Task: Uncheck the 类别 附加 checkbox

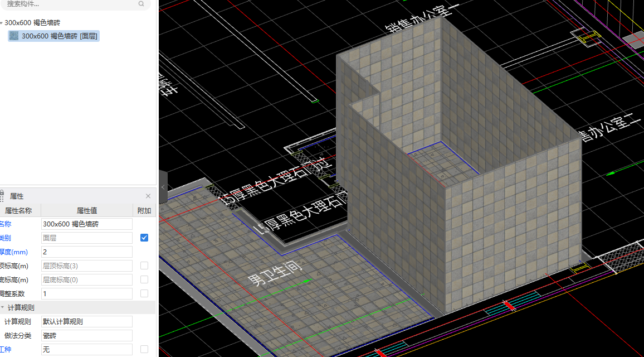Action: 144,238
